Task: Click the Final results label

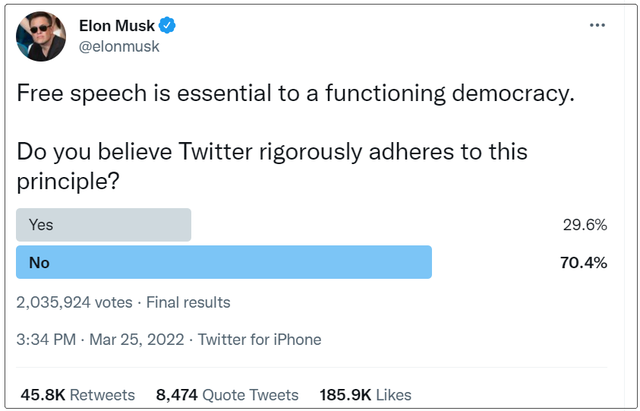Action: pyautogui.click(x=188, y=302)
